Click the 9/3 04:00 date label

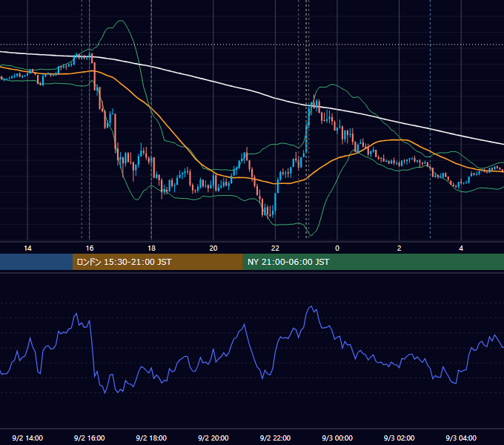[461, 438]
